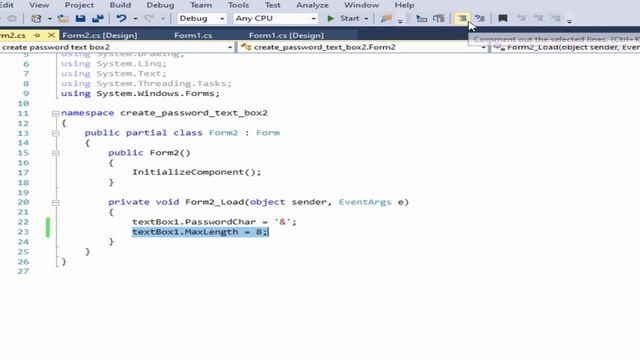
Task: Open the Tools menu
Action: coord(238,5)
